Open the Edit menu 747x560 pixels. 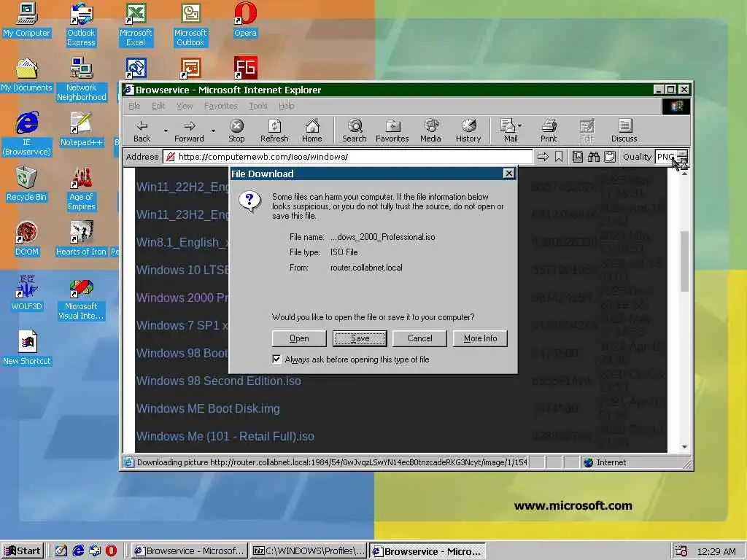(158, 106)
